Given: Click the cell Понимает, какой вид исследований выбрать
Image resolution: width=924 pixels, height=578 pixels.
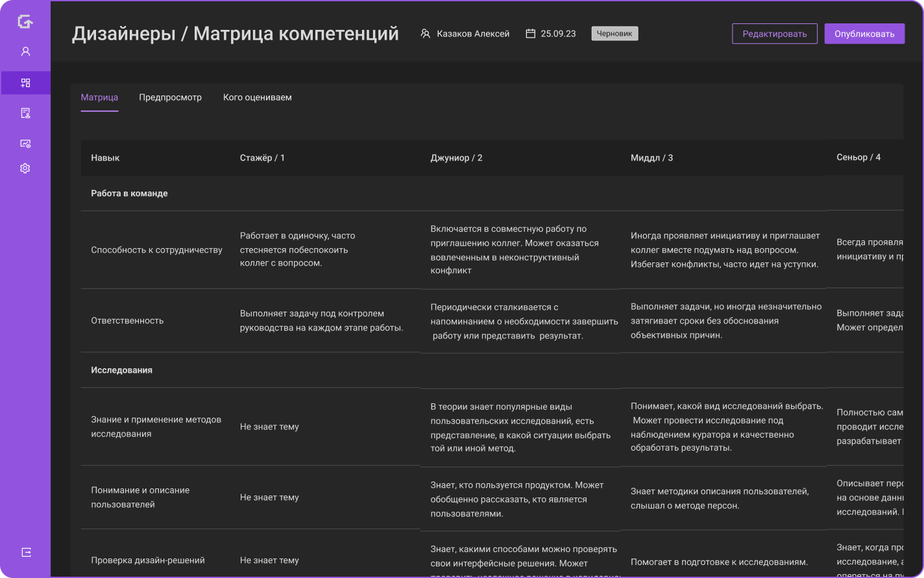Looking at the screenshot, I should coord(727,427).
